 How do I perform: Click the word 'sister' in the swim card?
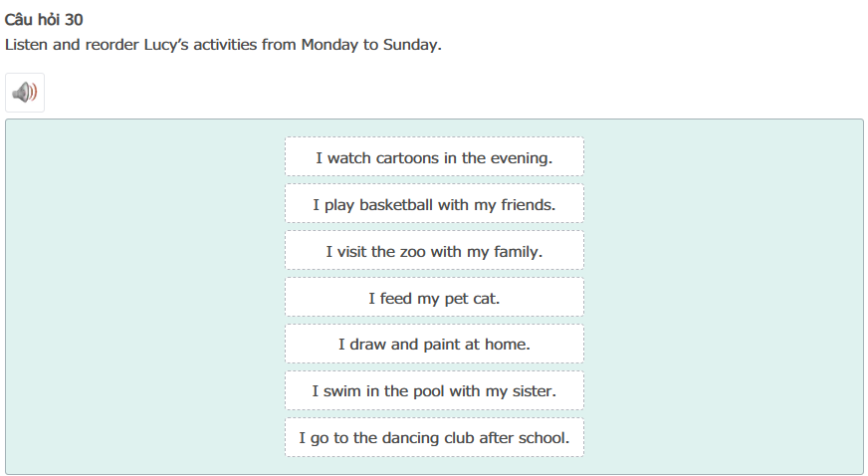(x=532, y=391)
